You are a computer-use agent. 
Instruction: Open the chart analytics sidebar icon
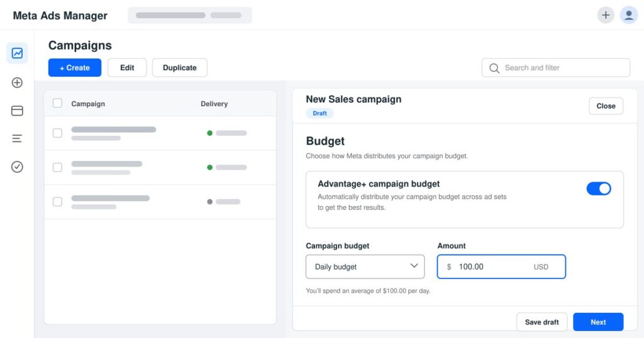pos(17,53)
